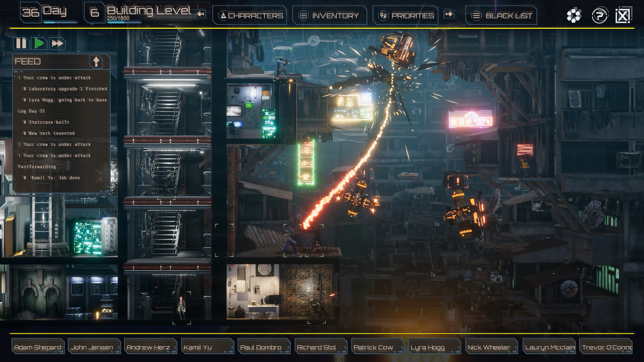Image resolution: width=644 pixels, height=362 pixels.
Task: Select the Priorities percent icon
Action: tap(383, 15)
